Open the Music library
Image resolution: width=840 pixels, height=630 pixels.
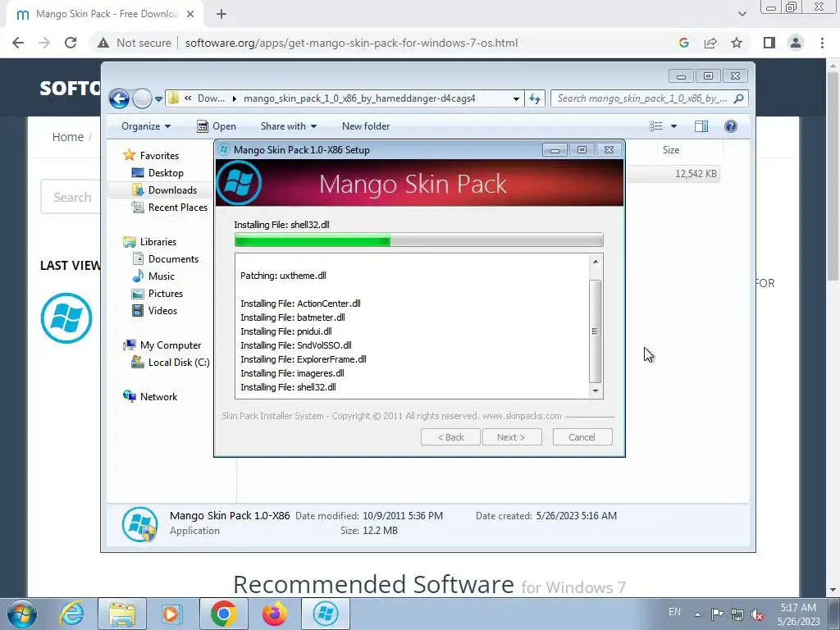pyautogui.click(x=162, y=276)
